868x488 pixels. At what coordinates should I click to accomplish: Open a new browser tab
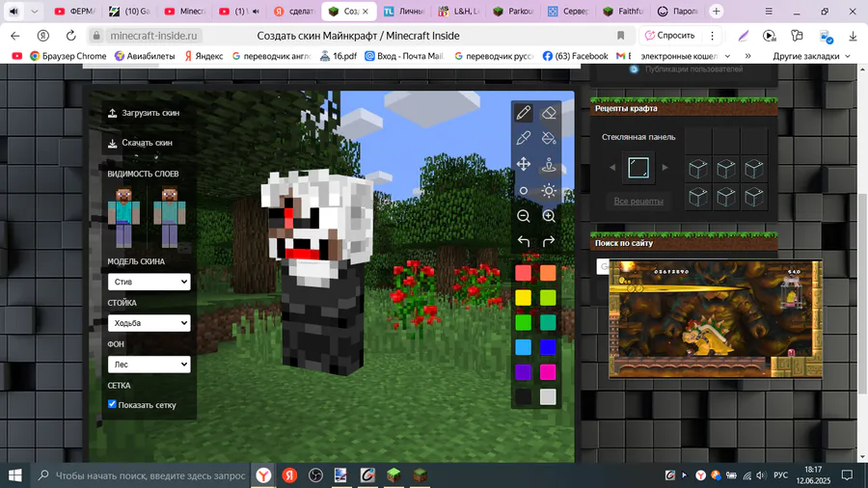[717, 11]
